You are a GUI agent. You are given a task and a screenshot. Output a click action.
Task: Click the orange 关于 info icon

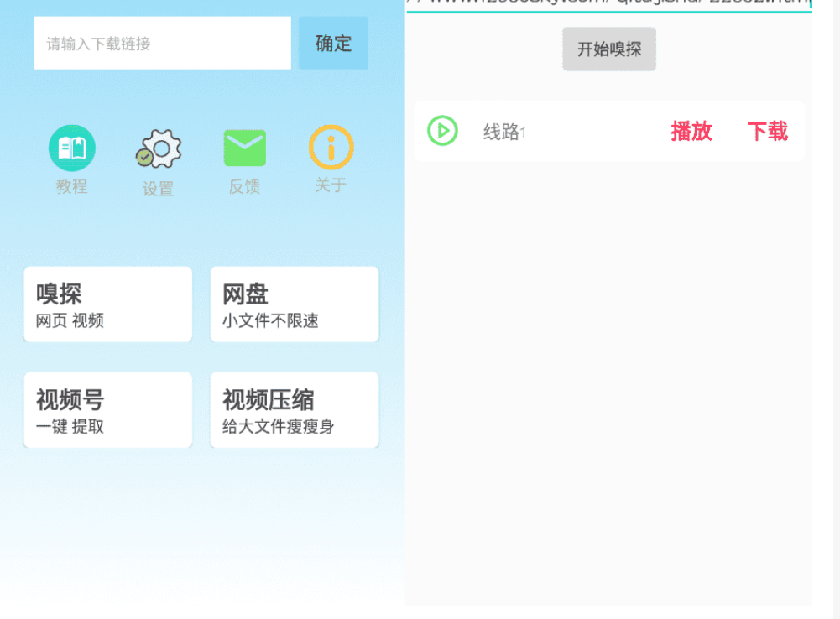331,148
